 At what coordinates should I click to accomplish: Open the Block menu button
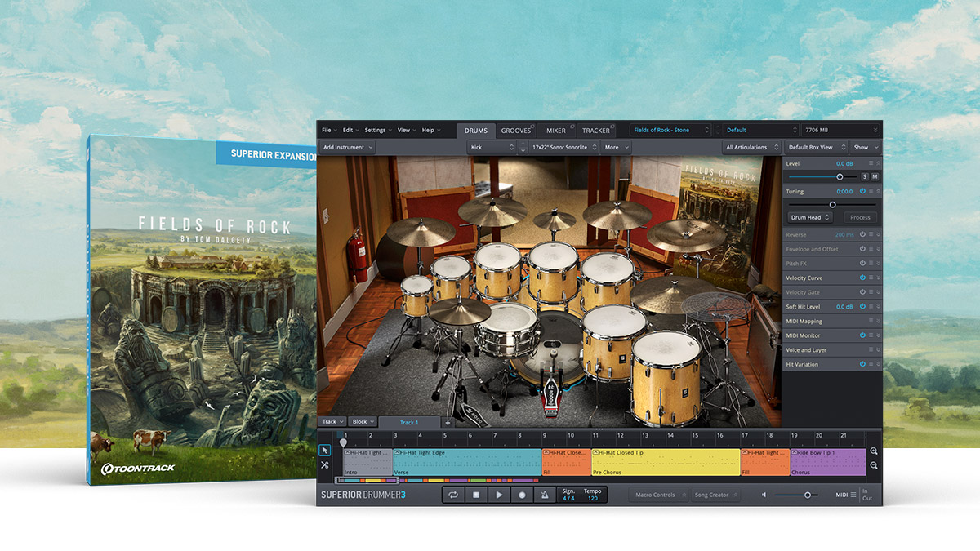363,422
